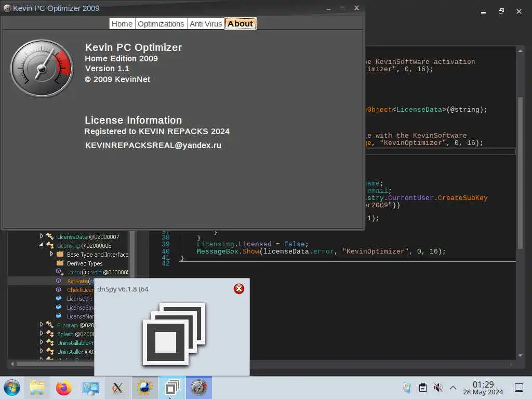This screenshot has height=399, width=532.
Task: Select Licensing @0200000E in tree
Action: tap(84, 246)
